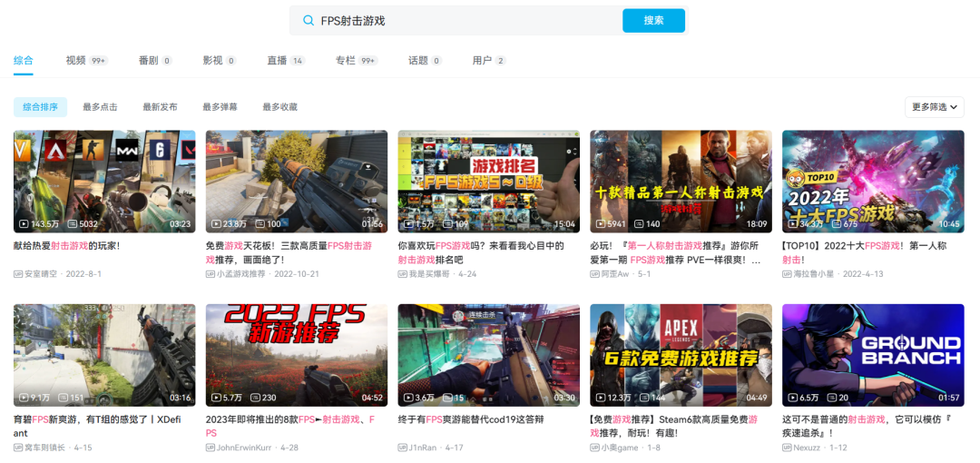Sort results by 最新发布
This screenshot has height=463, width=980.
tap(160, 107)
